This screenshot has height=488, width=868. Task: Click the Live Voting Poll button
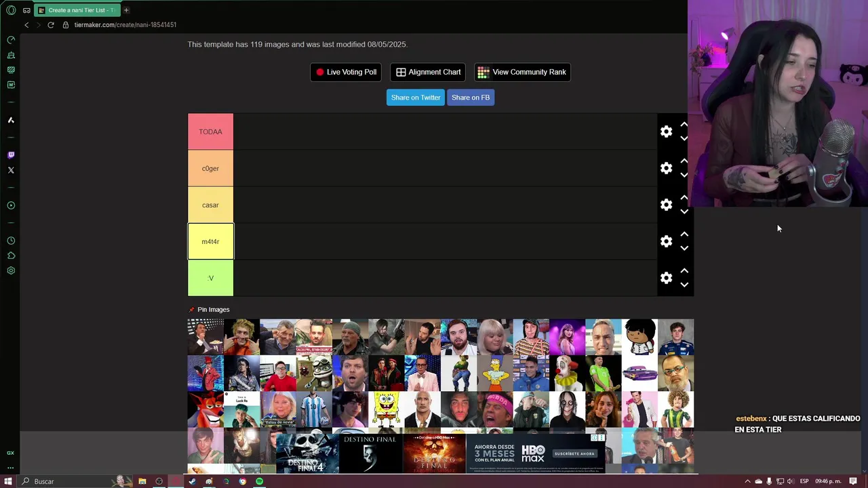click(x=346, y=72)
